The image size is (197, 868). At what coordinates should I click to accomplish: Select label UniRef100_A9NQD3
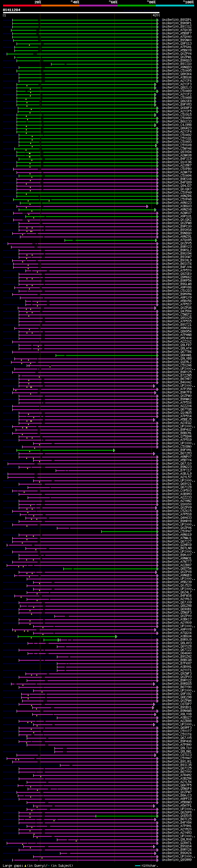pos(176,67)
